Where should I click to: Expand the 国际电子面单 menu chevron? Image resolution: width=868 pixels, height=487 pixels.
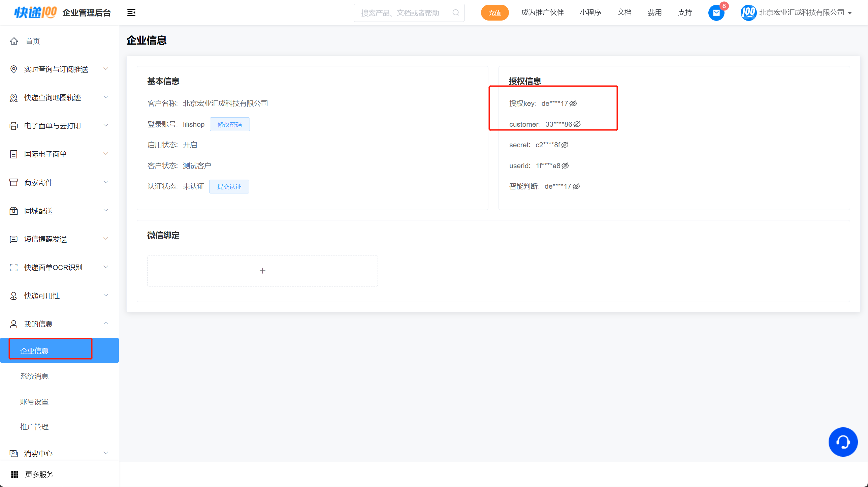click(x=106, y=154)
